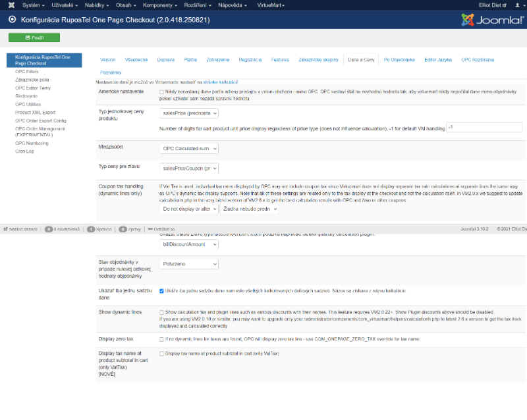Enable the Americké nastavenie checkbox

pyautogui.click(x=161, y=92)
